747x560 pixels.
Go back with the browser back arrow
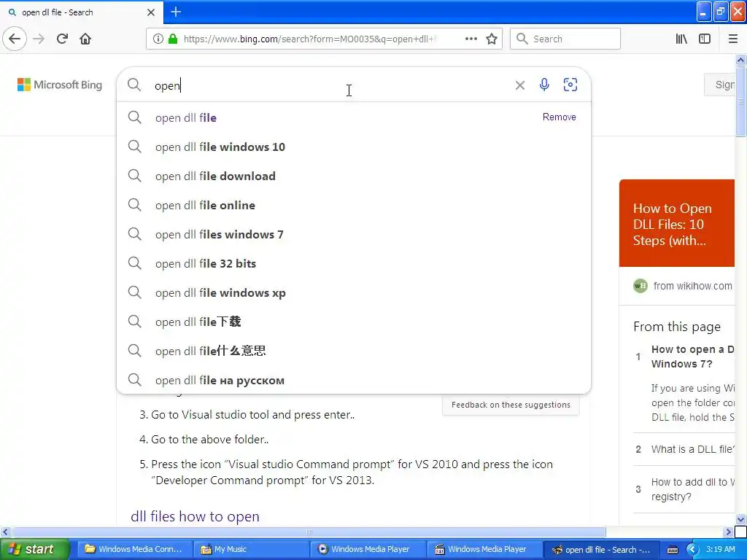coord(15,39)
